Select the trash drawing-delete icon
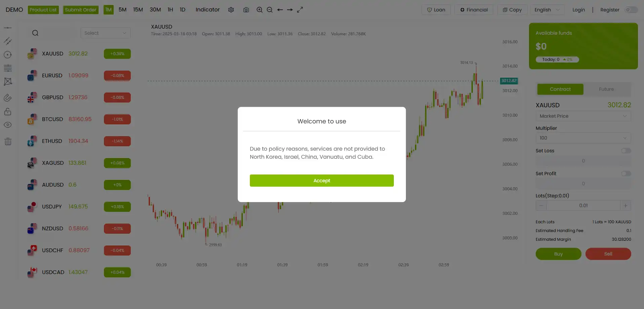Image resolution: width=644 pixels, height=309 pixels. pyautogui.click(x=8, y=142)
